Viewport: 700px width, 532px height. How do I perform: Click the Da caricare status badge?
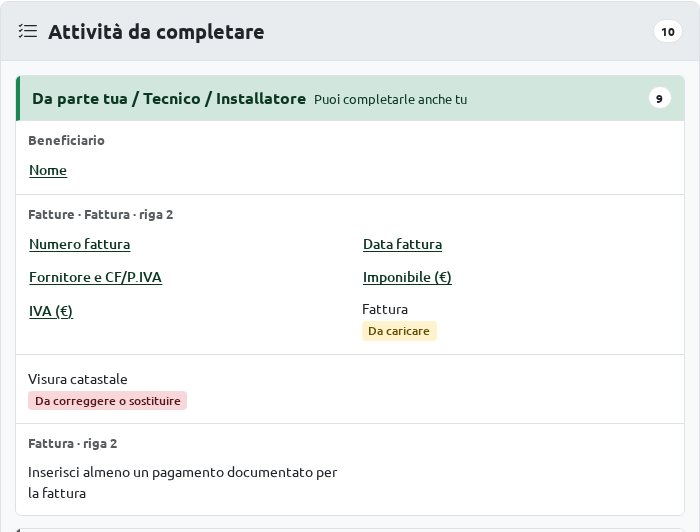coord(399,331)
